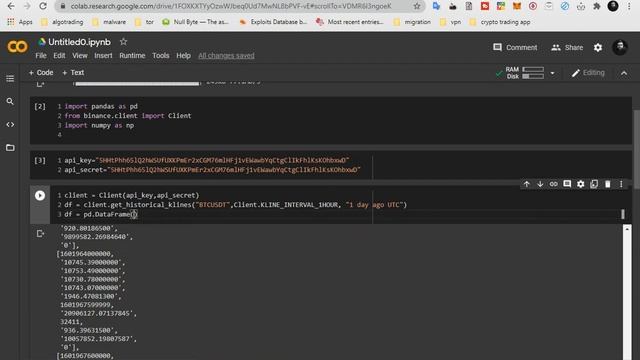The image size is (640, 360).
Task: Open the Tools menu
Action: [161, 56]
